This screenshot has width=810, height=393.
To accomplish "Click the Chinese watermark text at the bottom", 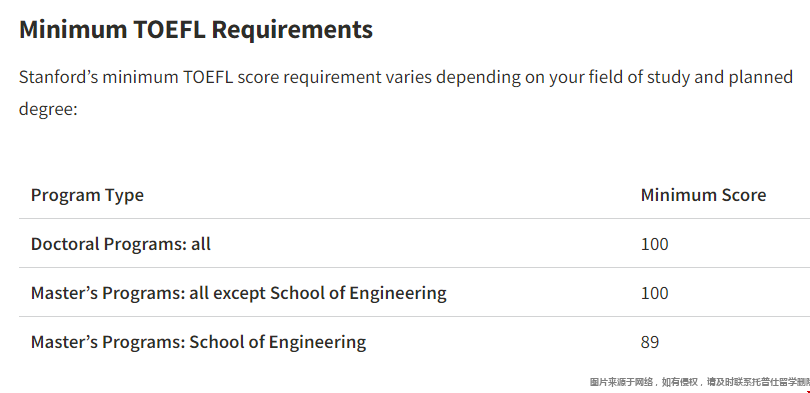I will 699,382.
